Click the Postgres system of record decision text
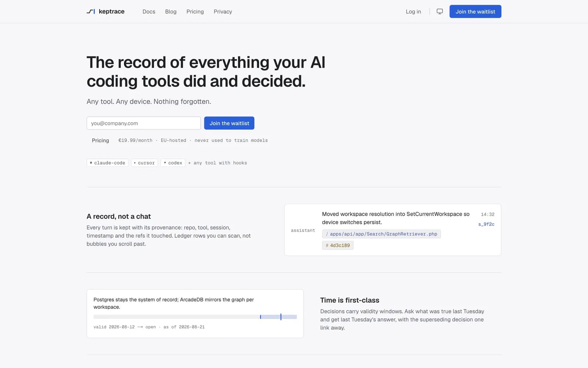588x368 pixels. pos(173,303)
